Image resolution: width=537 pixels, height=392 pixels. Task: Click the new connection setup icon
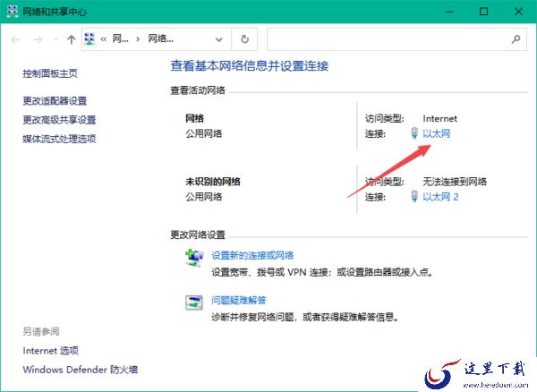click(194, 258)
